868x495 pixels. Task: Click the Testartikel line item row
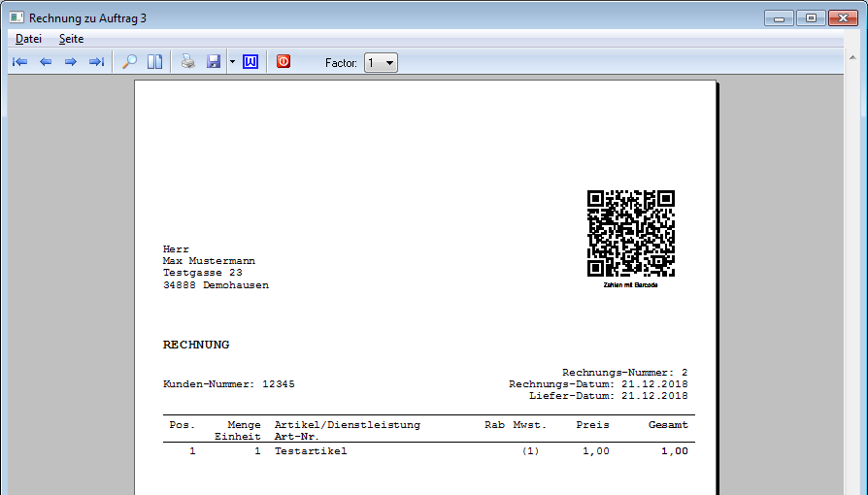pos(311,451)
